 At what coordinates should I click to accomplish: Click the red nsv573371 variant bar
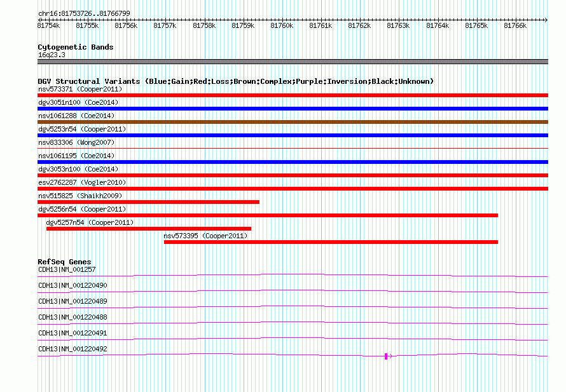(x=293, y=95)
